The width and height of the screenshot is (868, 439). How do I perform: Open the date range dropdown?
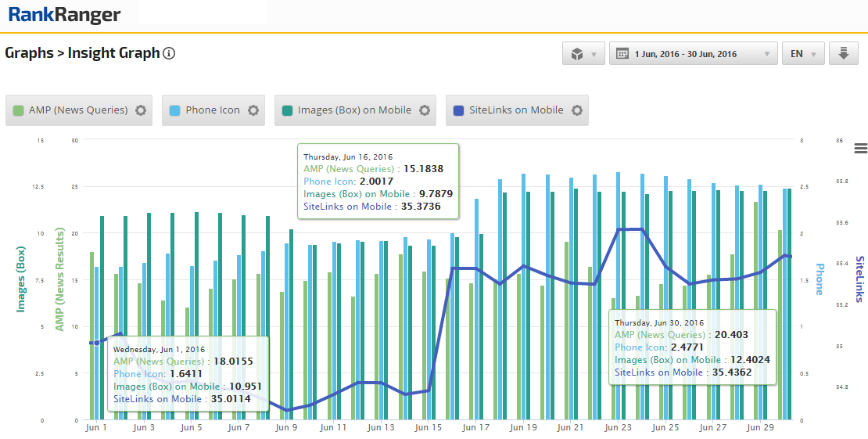tap(693, 54)
